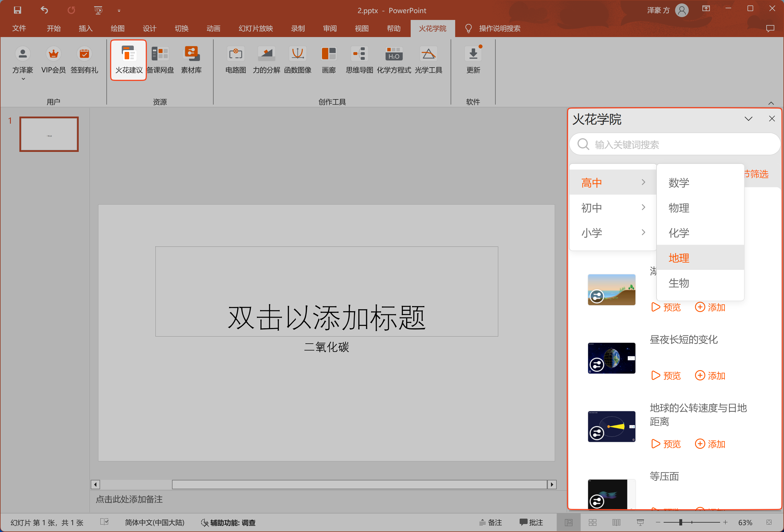Image resolution: width=784 pixels, height=532 pixels.
Task: Switch to reading view icon
Action: pos(616,523)
